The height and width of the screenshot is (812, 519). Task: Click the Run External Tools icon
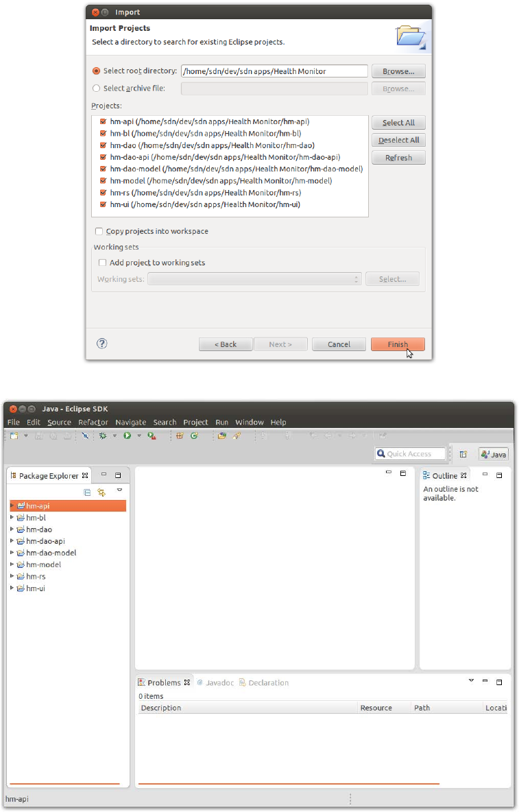click(152, 436)
